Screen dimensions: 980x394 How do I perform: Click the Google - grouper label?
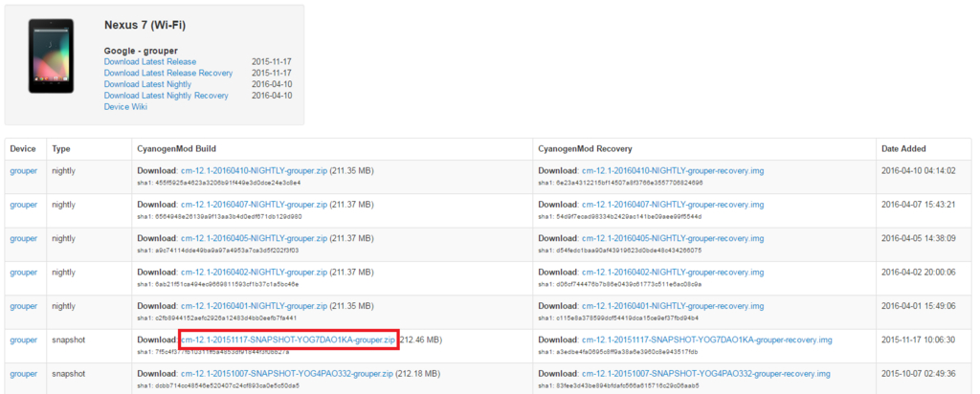[141, 51]
